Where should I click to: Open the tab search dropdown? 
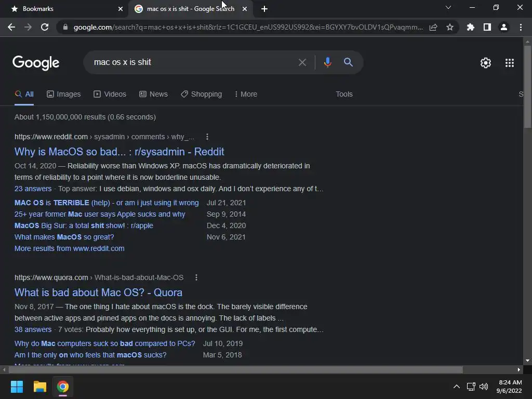tap(448, 7)
